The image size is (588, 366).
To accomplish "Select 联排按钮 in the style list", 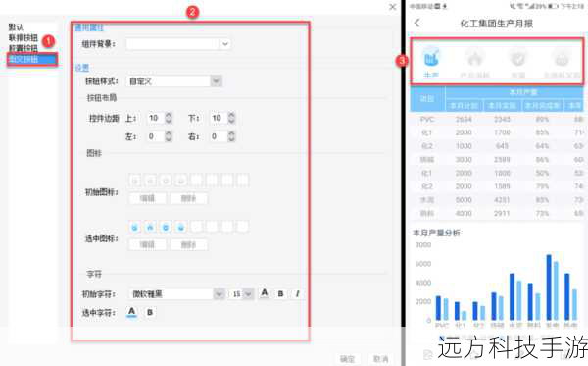I will pyautogui.click(x=24, y=37).
